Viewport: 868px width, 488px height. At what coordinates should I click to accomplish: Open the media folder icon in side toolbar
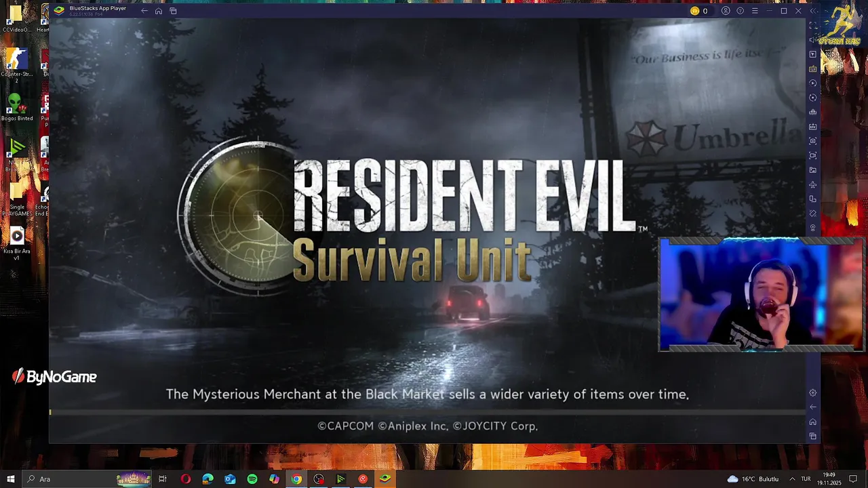pyautogui.click(x=813, y=170)
